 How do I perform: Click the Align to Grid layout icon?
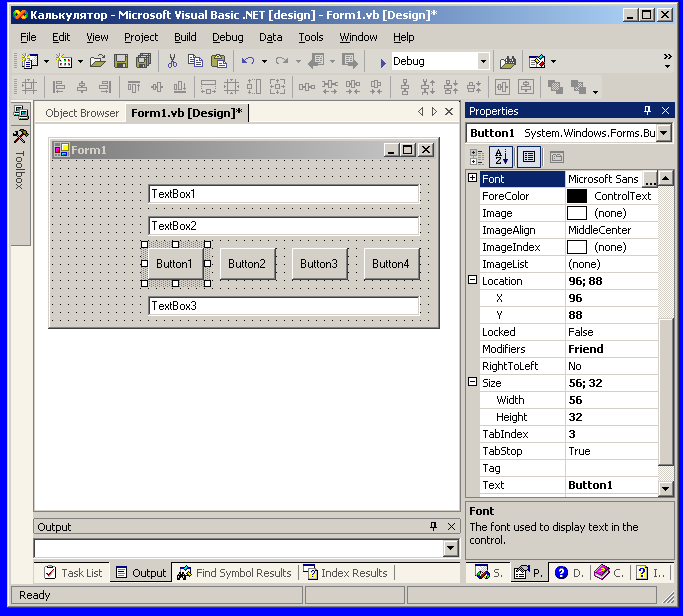click(29, 87)
